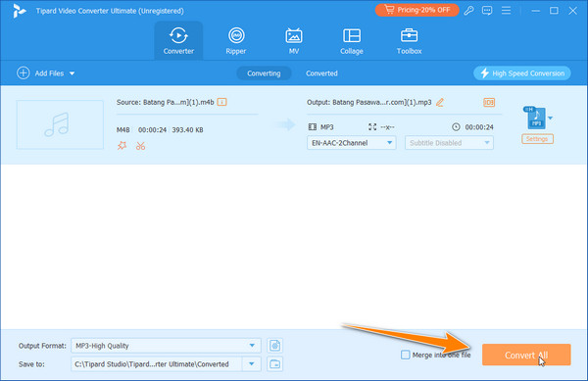The height and width of the screenshot is (381, 588).
Task: Show the Converted list
Action: 321,73
